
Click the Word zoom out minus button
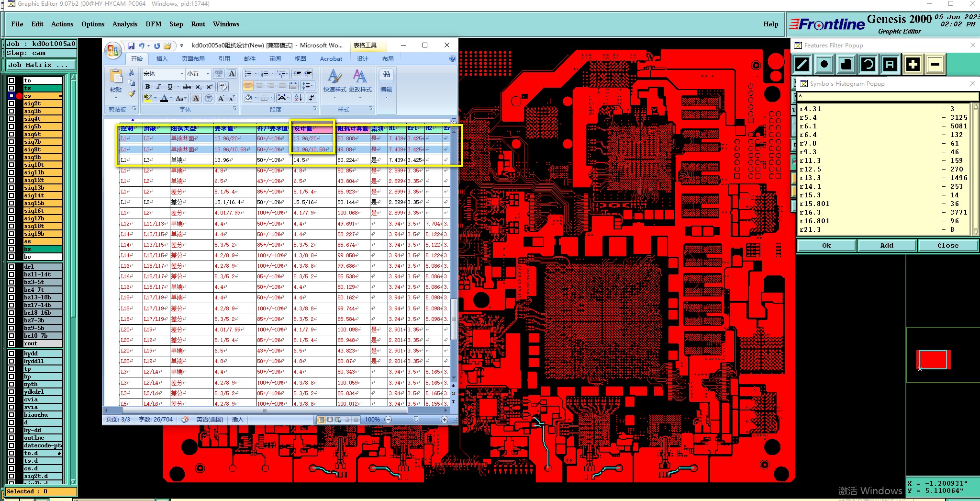coord(388,420)
